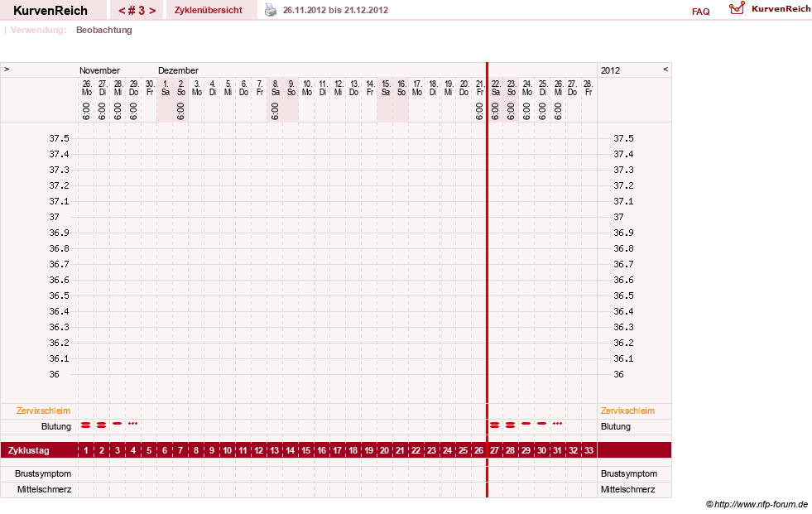
Task: Select the heavy bleeding mark on cycle day 28
Action: click(x=510, y=425)
